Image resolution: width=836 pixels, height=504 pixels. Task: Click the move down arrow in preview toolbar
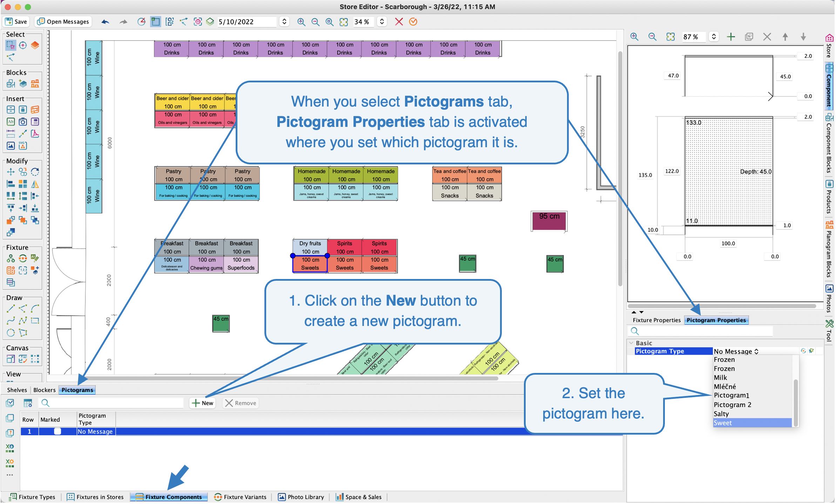click(x=803, y=36)
